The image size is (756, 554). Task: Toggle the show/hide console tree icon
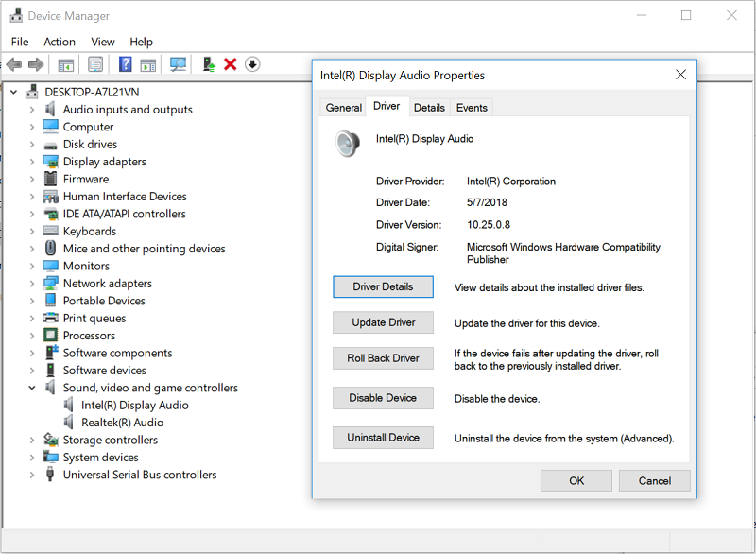pyautogui.click(x=65, y=64)
